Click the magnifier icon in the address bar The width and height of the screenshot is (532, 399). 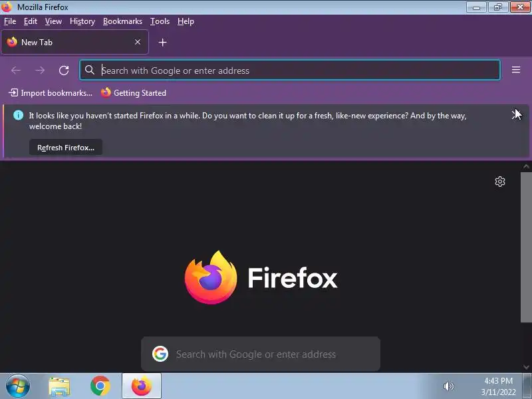click(90, 70)
